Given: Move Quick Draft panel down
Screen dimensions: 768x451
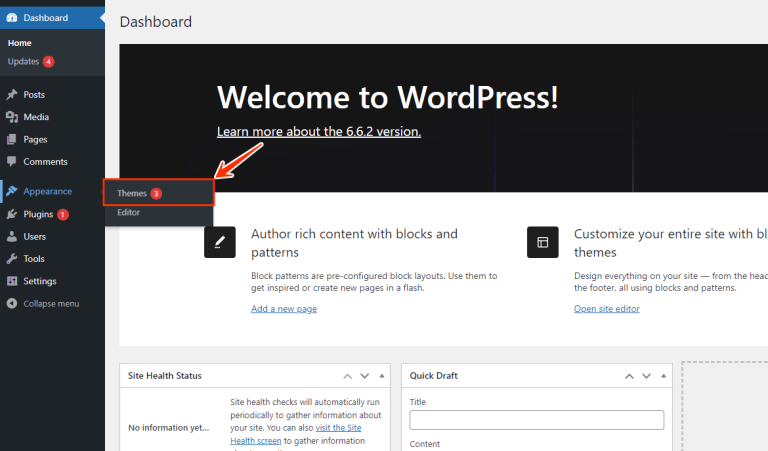Looking at the screenshot, I should (x=647, y=376).
